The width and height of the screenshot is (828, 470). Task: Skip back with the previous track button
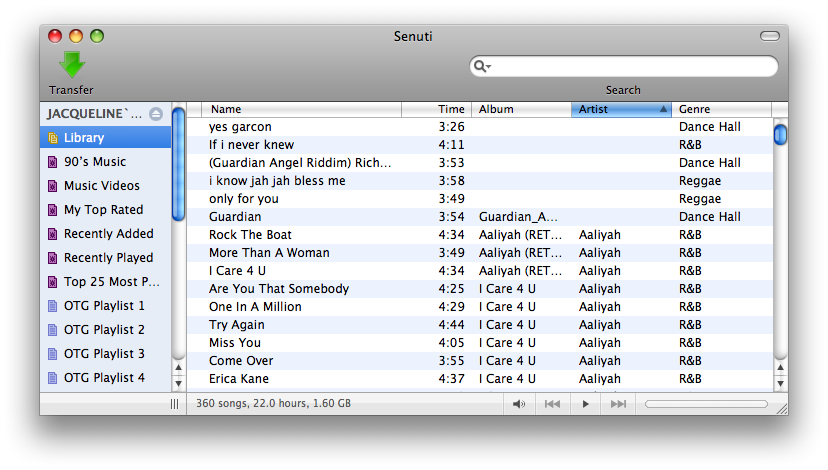552,404
